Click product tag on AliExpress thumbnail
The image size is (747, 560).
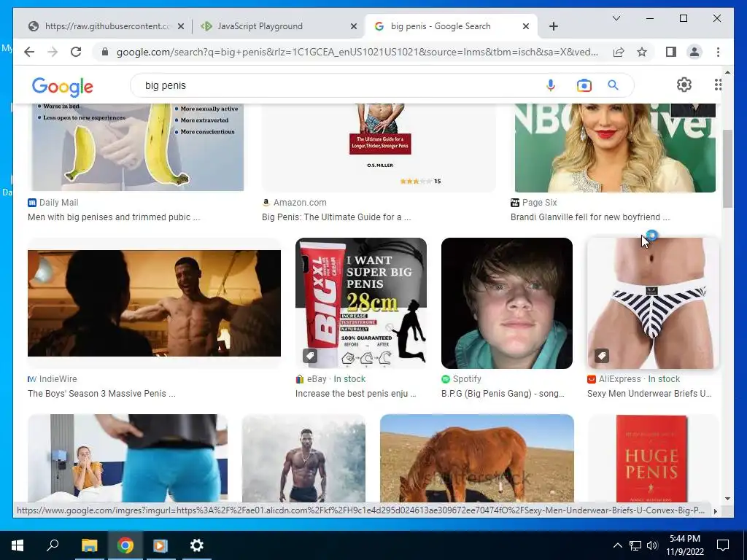coord(601,356)
